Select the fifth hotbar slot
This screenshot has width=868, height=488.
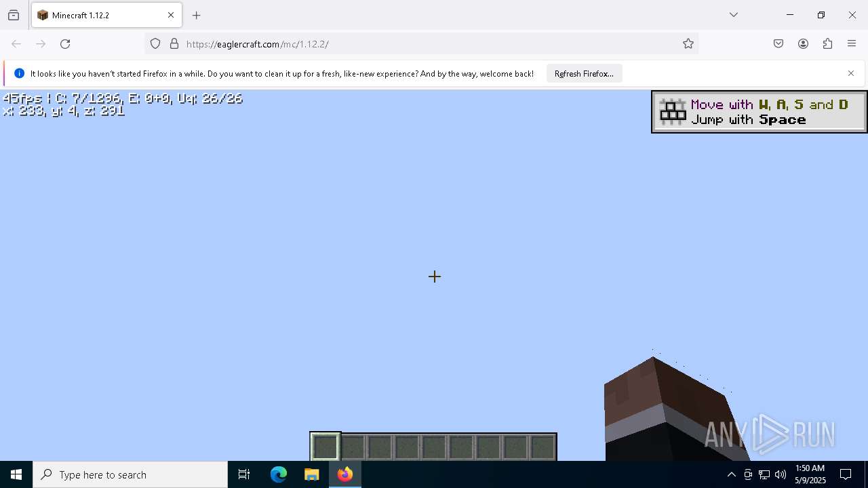coord(434,447)
